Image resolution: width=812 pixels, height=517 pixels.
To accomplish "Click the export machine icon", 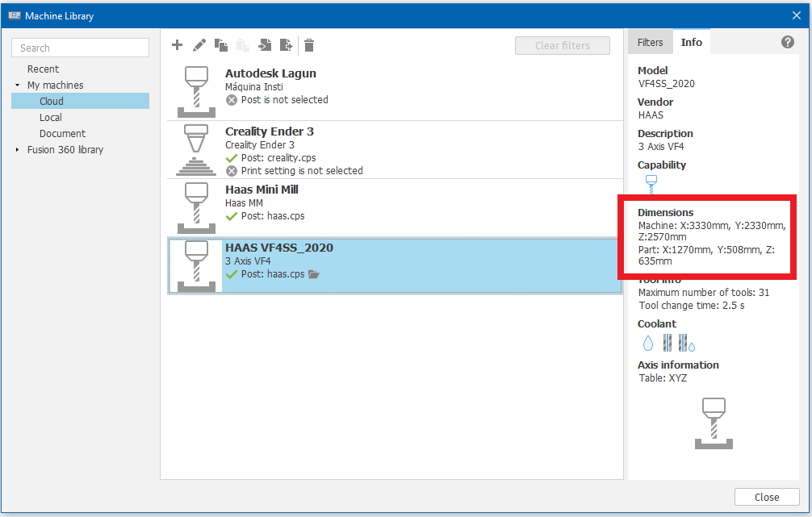I will 286,45.
